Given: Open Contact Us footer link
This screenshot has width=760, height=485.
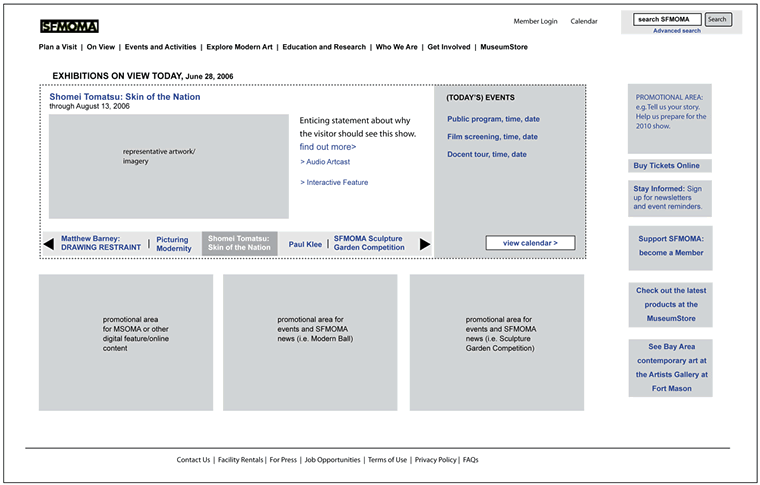Looking at the screenshot, I should (193, 460).
